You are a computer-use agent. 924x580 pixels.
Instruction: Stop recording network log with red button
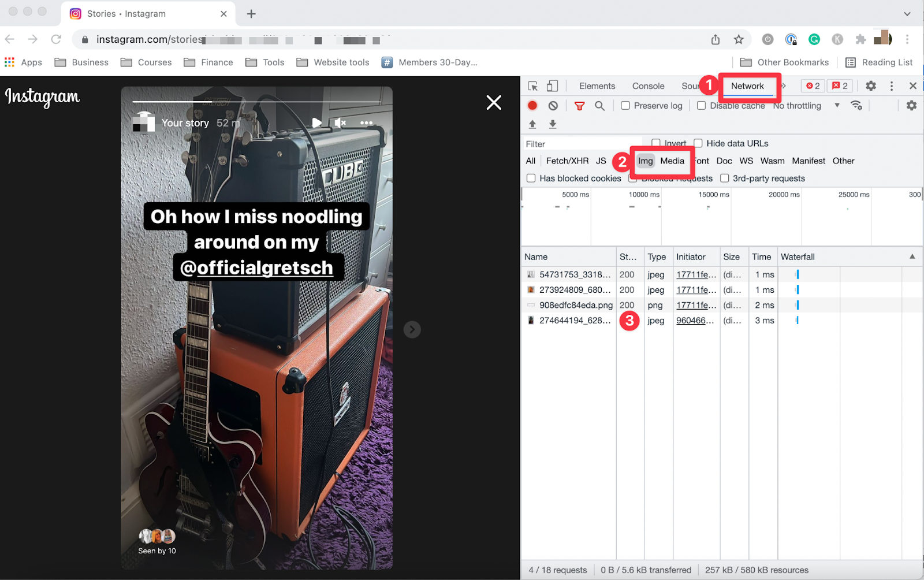coord(532,106)
